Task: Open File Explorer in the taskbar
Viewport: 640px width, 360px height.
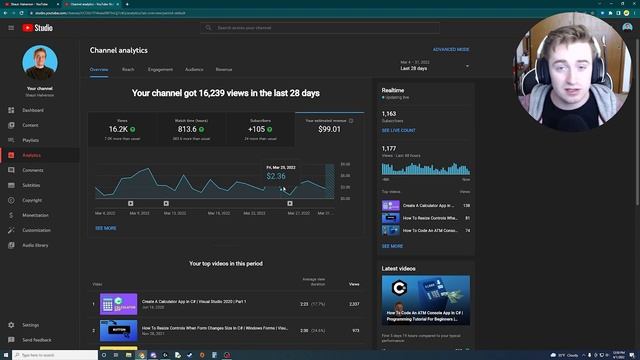Action: pyautogui.click(x=128, y=355)
